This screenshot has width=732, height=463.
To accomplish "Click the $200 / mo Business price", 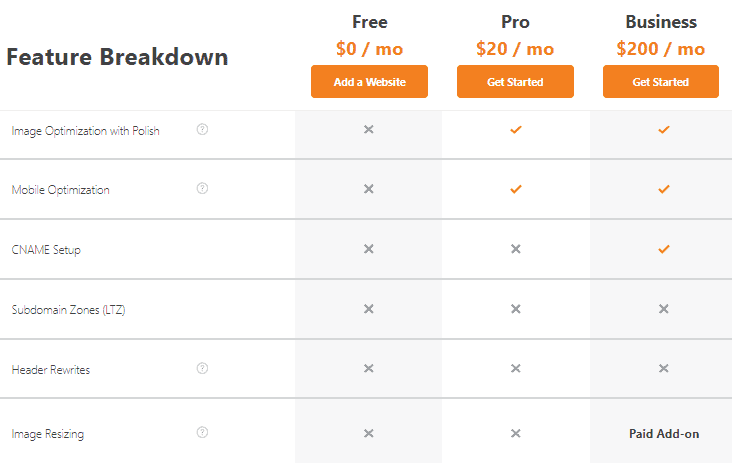I will pyautogui.click(x=660, y=49).
